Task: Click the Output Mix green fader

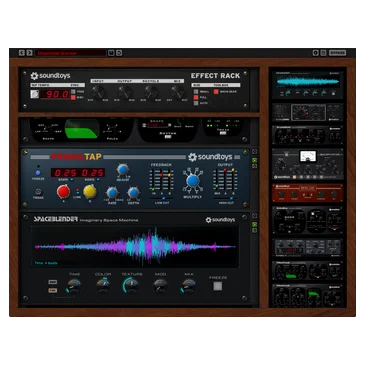Action: 217,186
